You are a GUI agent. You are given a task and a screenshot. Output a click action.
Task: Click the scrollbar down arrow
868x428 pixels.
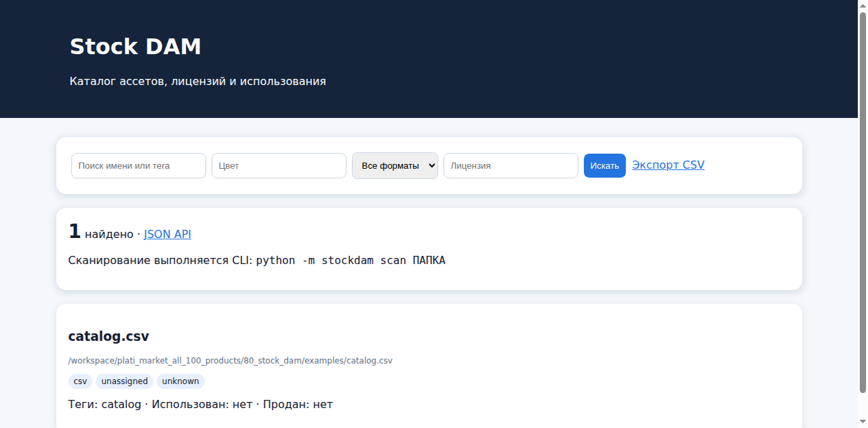click(x=863, y=421)
